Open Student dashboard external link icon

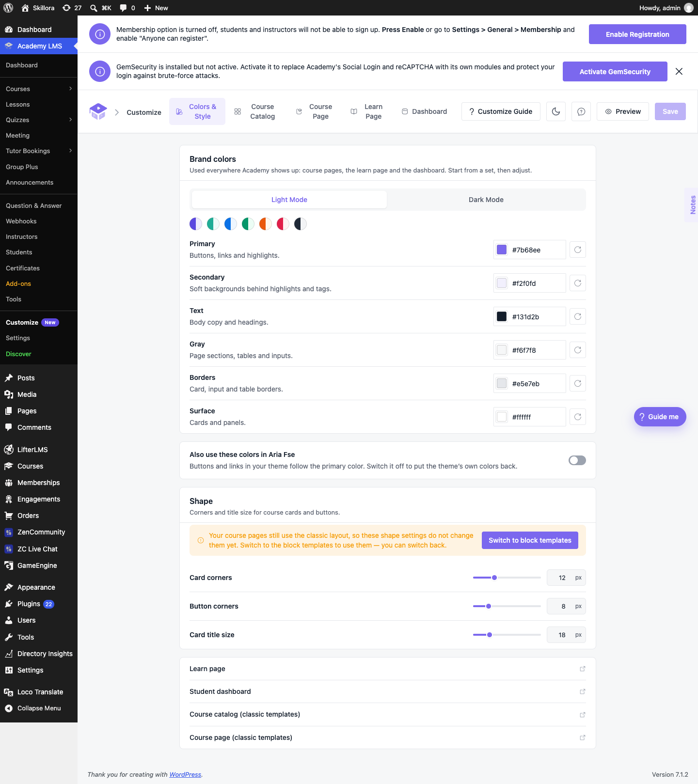click(x=583, y=691)
